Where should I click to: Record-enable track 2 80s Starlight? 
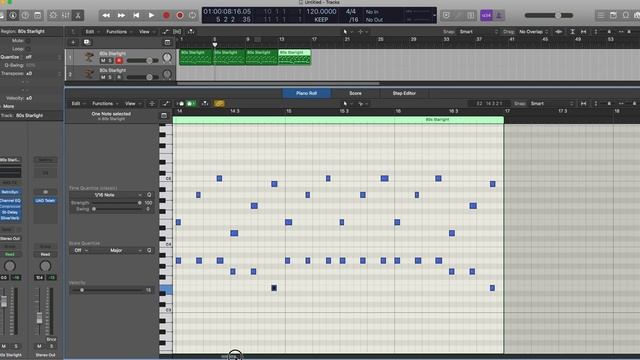(x=119, y=77)
